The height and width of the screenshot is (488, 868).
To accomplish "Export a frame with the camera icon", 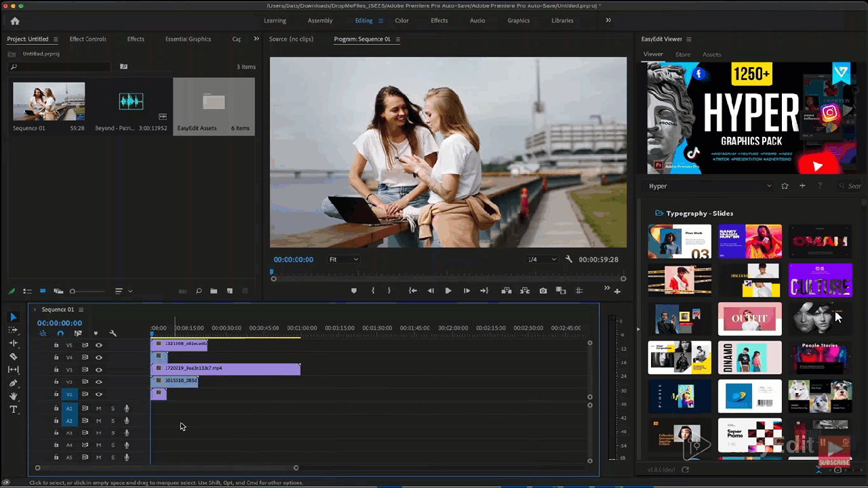I will 542,291.
